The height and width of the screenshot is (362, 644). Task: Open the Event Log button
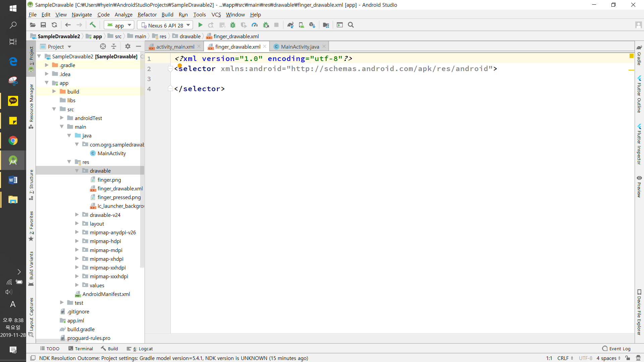point(616,349)
